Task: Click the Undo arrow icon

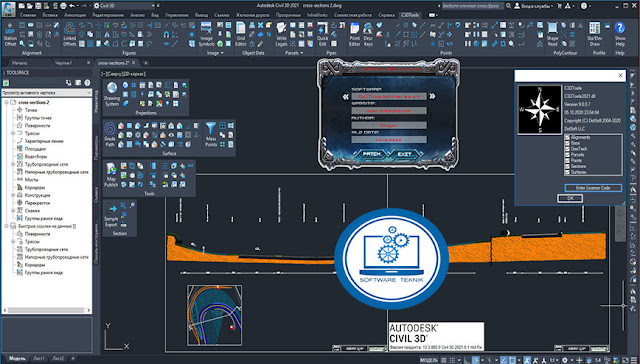Action: 72,6
